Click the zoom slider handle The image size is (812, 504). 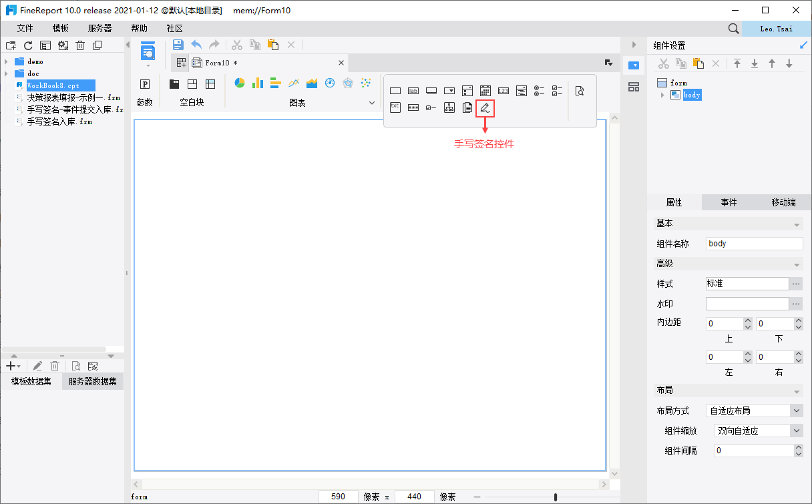[556, 497]
